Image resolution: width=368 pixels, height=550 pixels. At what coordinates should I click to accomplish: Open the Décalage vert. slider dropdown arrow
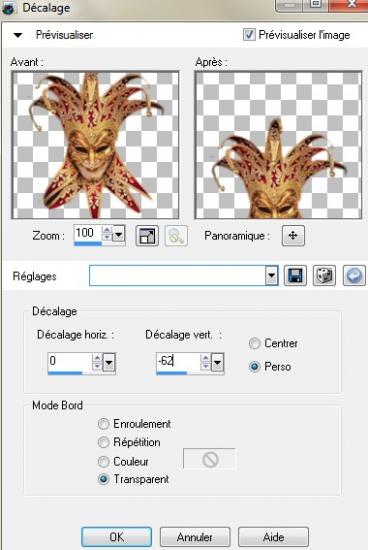click(x=218, y=363)
